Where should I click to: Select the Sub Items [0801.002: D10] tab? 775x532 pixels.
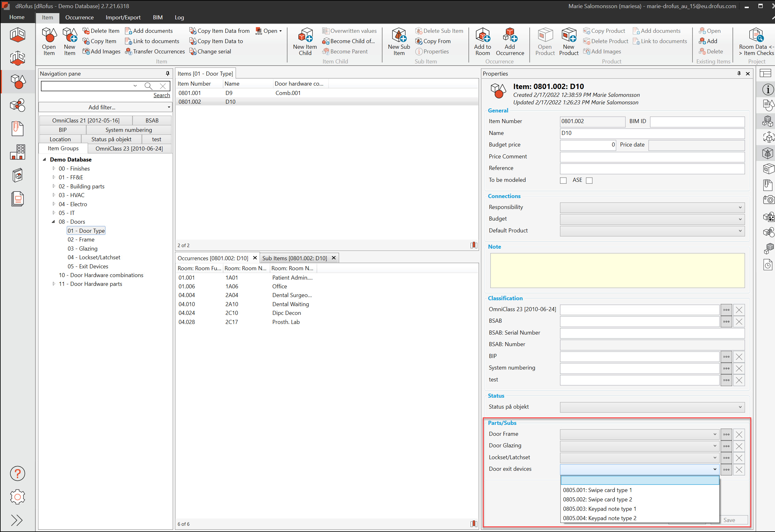click(x=294, y=258)
